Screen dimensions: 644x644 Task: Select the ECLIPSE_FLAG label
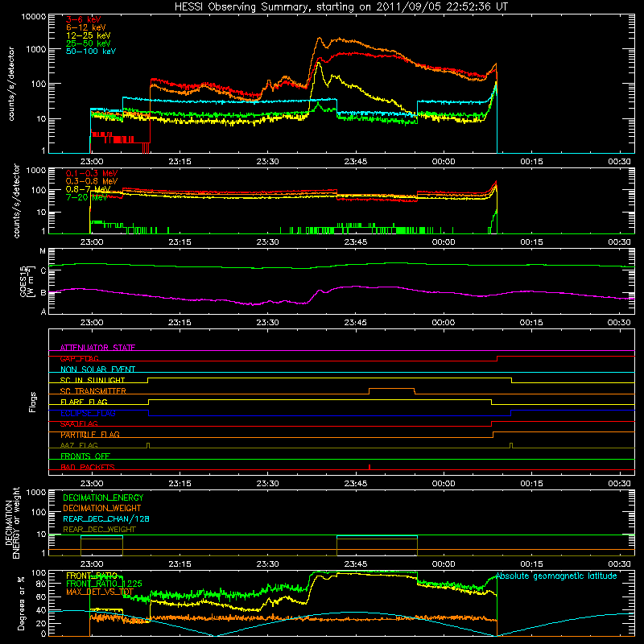[x=88, y=413]
